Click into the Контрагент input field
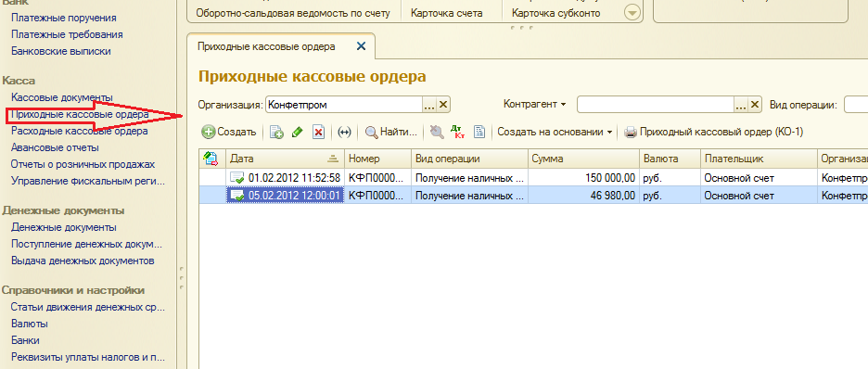The height and width of the screenshot is (369, 868). [656, 105]
